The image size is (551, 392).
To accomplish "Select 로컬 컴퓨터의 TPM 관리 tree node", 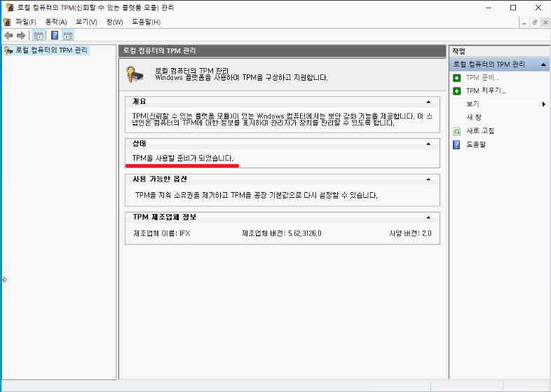I will (51, 50).
